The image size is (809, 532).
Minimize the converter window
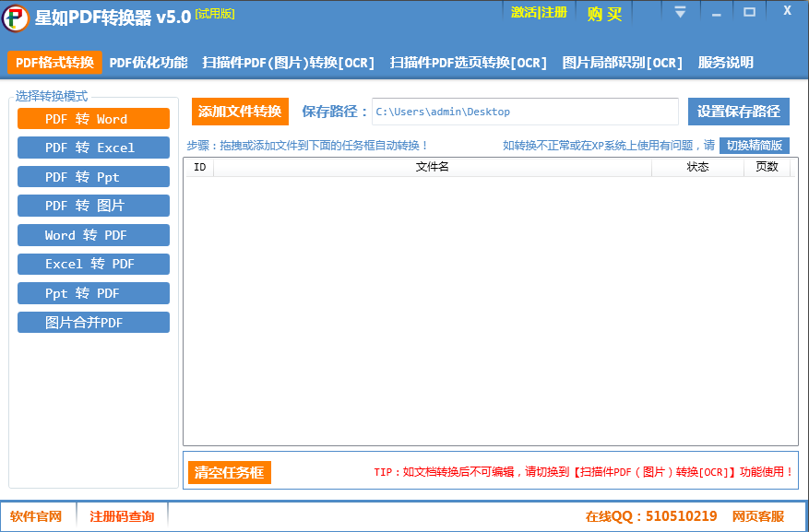(715, 13)
